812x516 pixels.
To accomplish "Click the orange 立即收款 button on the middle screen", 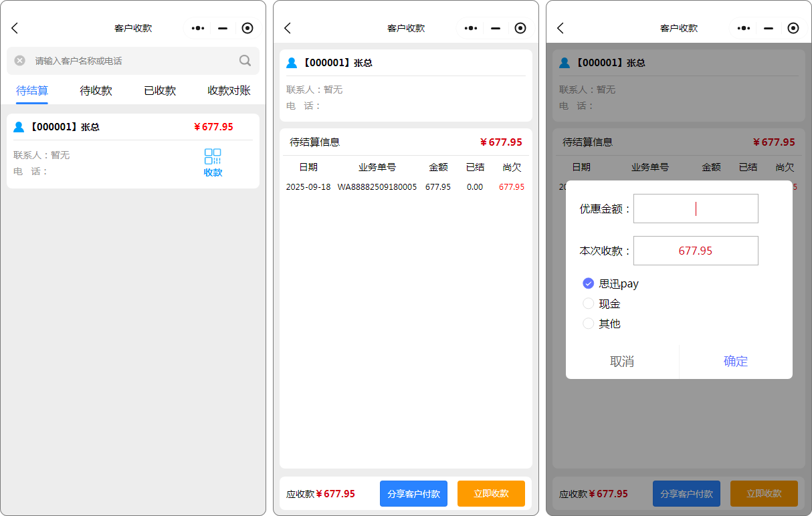I will (491, 493).
